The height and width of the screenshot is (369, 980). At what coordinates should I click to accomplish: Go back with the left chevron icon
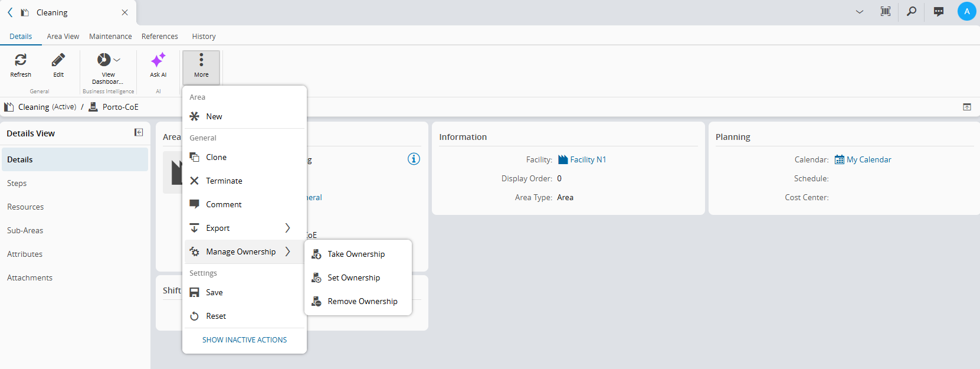[10, 12]
